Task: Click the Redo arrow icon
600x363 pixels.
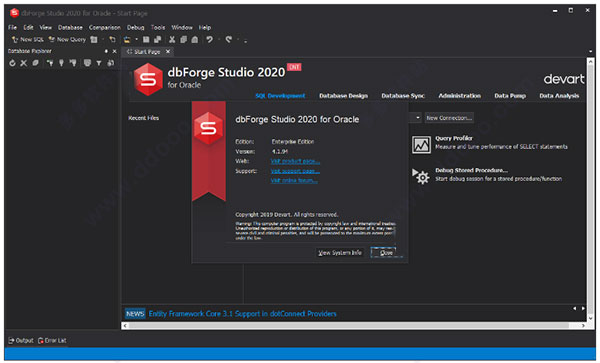Action: [x=228, y=39]
